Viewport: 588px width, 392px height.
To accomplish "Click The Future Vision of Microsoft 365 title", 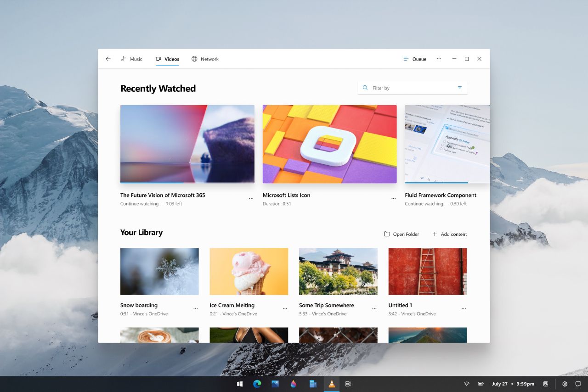I will [x=163, y=195].
